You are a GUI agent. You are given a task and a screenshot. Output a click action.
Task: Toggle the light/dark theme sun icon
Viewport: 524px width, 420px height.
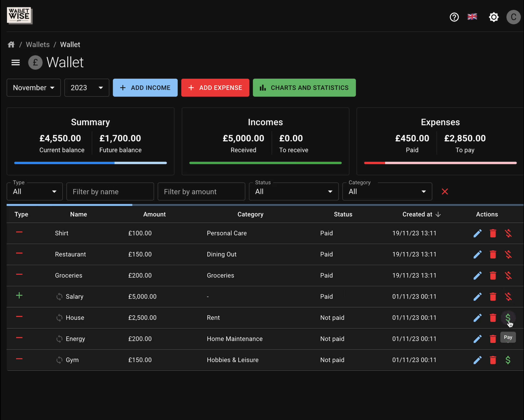point(494,17)
